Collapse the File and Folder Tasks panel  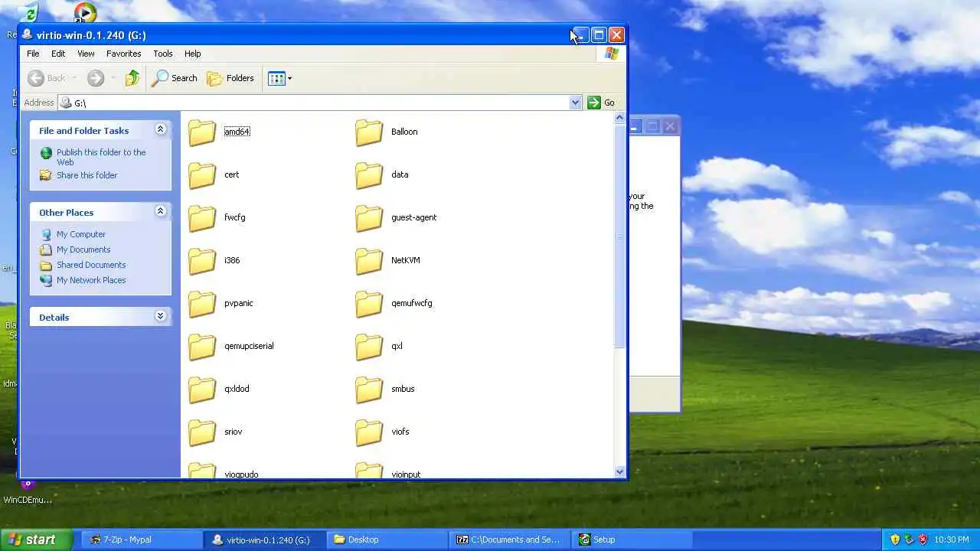click(160, 130)
